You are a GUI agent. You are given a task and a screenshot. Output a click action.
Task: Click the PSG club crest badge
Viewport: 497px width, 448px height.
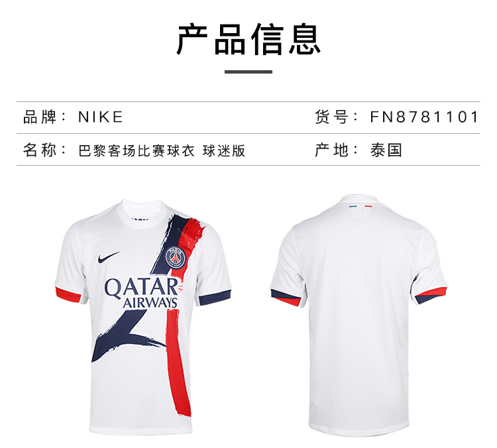click(x=176, y=257)
